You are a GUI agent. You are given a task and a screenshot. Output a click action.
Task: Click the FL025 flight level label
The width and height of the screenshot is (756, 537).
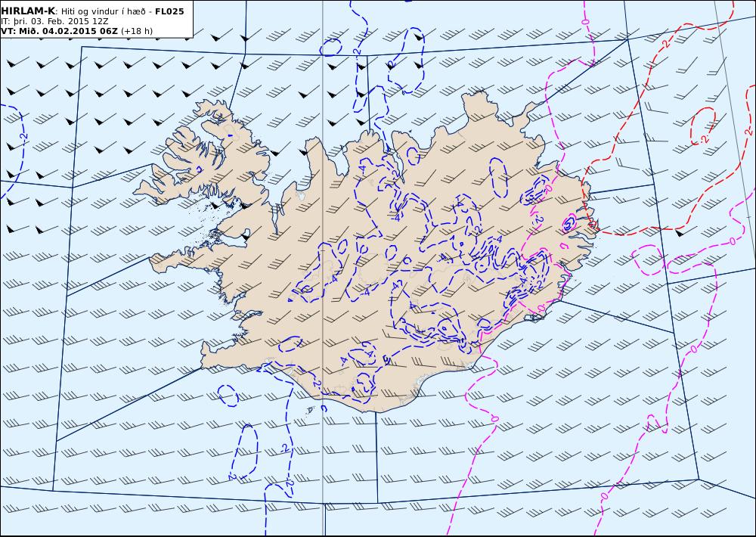click(x=169, y=11)
